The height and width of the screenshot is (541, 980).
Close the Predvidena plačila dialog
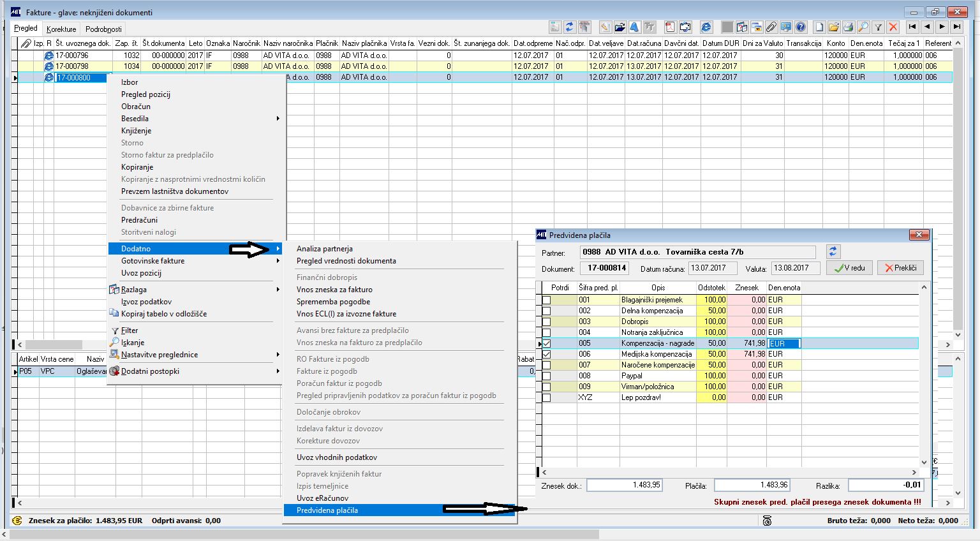pos(919,235)
